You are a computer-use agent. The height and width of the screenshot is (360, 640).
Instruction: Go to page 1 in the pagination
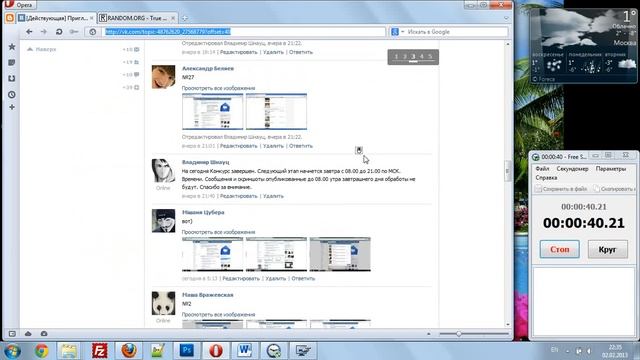tap(396, 56)
